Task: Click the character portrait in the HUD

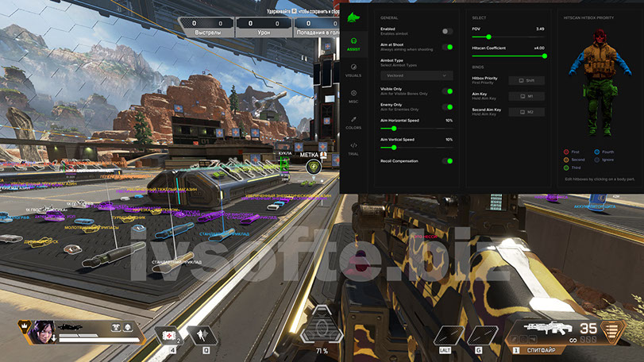Action: point(41,332)
